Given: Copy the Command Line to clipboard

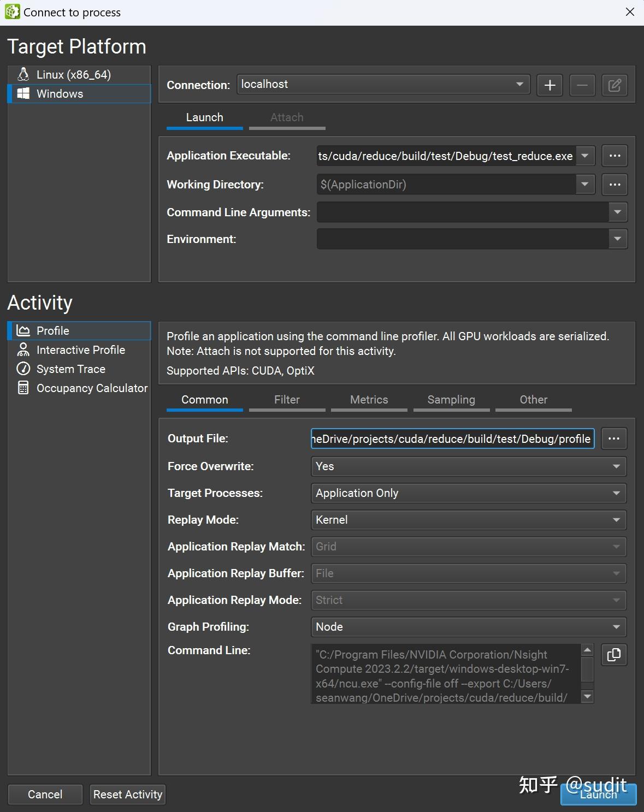Looking at the screenshot, I should tap(613, 655).
